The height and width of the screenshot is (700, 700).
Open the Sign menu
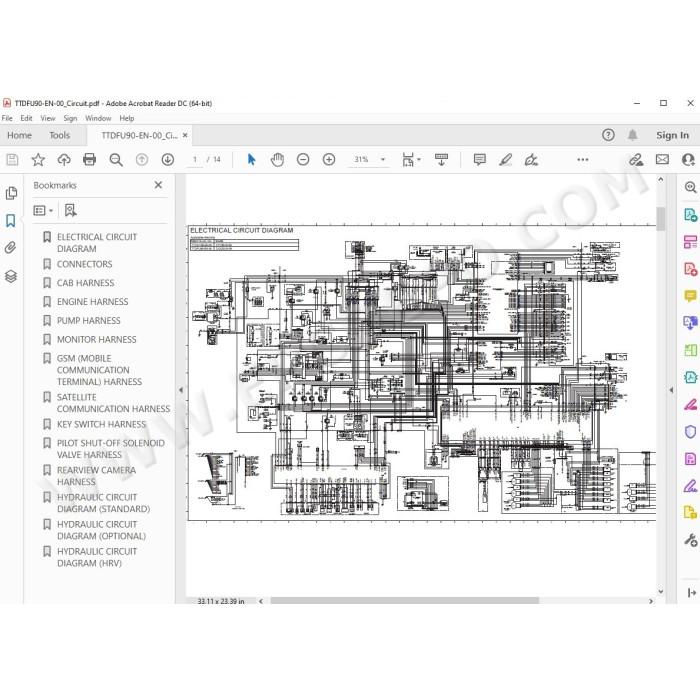[x=70, y=118]
